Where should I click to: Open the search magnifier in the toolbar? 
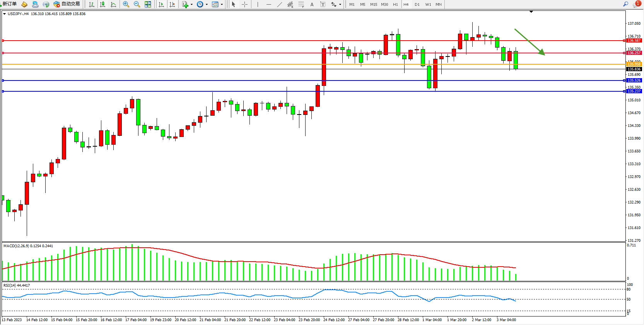625,4
